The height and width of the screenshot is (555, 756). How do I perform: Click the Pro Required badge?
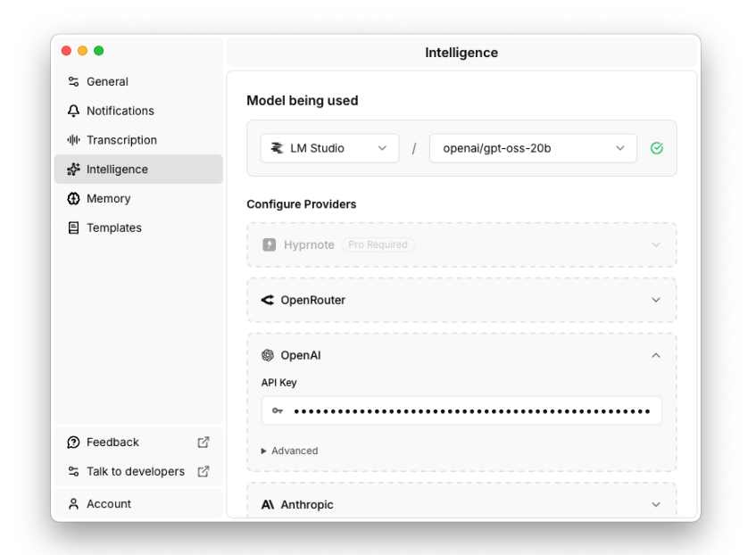[378, 245]
